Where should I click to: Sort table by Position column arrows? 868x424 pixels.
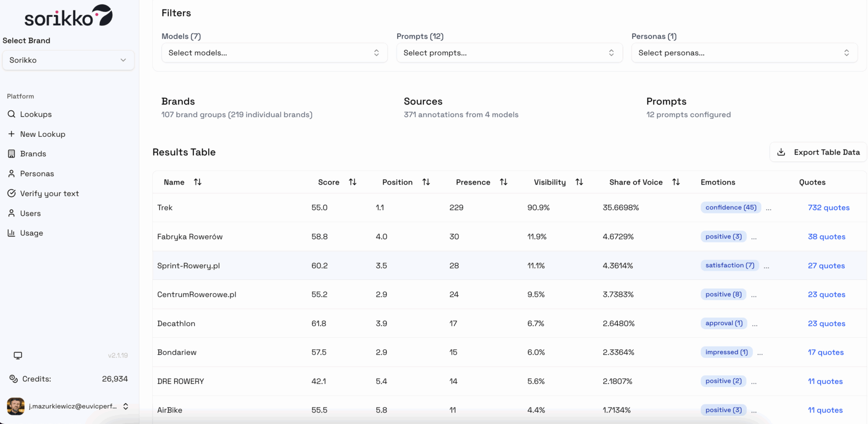click(x=426, y=182)
